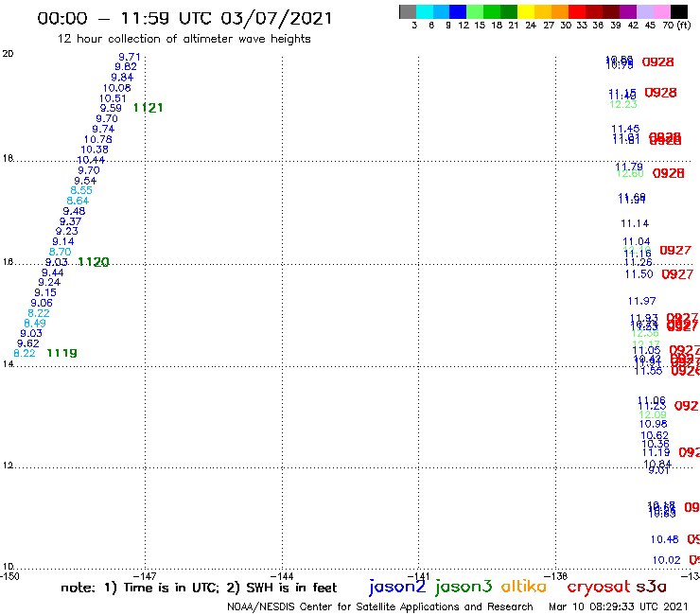The height and width of the screenshot is (615, 700).
Task: Select the 10.48 wave height value
Action: 665,539
